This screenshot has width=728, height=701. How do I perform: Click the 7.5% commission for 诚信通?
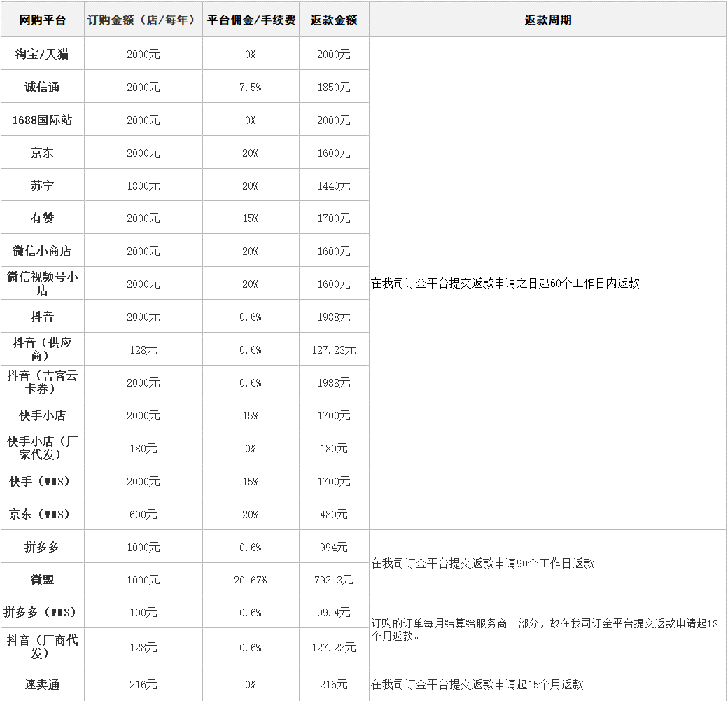(x=251, y=88)
